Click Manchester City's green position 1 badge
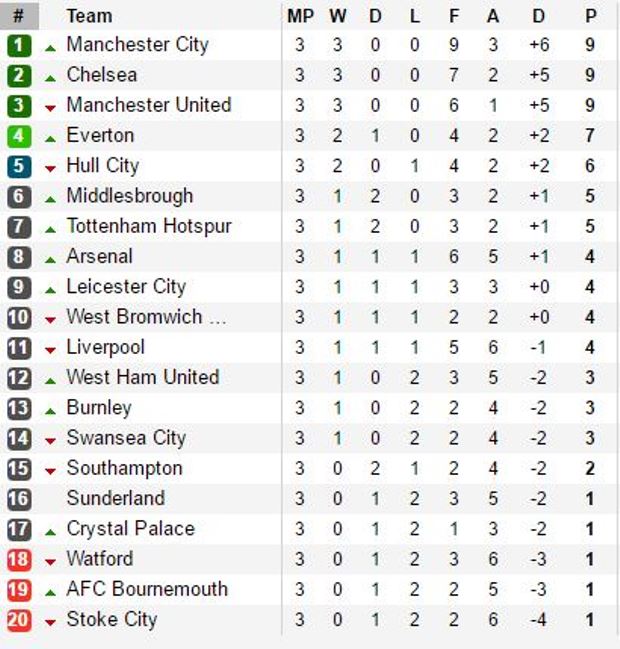This screenshot has height=649, width=620. click(19, 46)
